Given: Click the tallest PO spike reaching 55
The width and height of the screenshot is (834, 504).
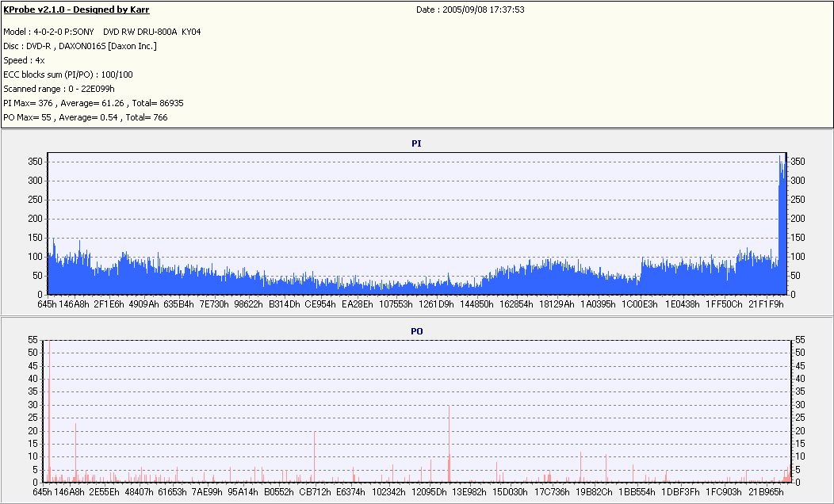Looking at the screenshot, I should click(49, 411).
